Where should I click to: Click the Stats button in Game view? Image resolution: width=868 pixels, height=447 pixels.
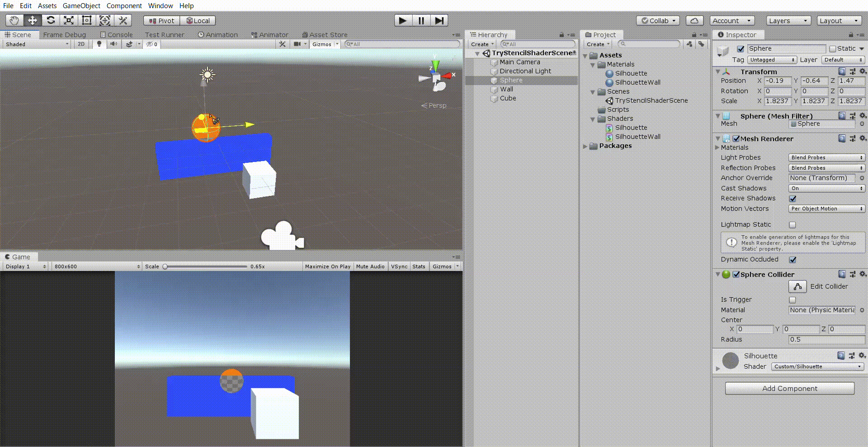click(419, 266)
